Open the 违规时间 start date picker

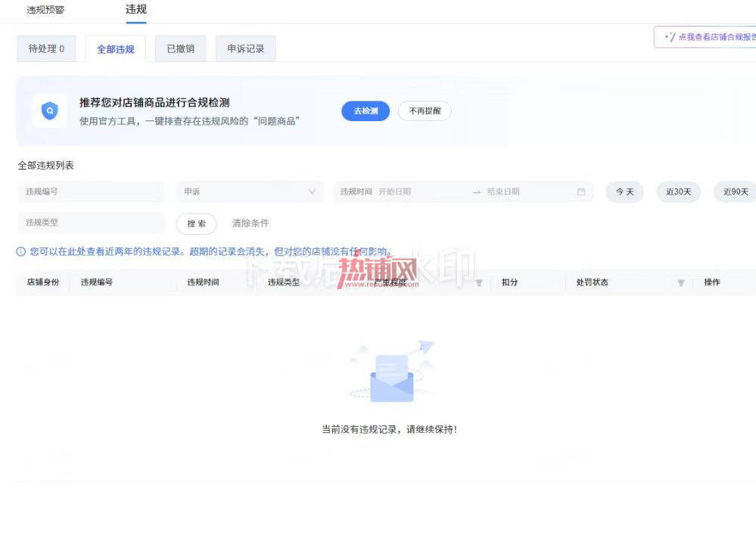point(395,192)
